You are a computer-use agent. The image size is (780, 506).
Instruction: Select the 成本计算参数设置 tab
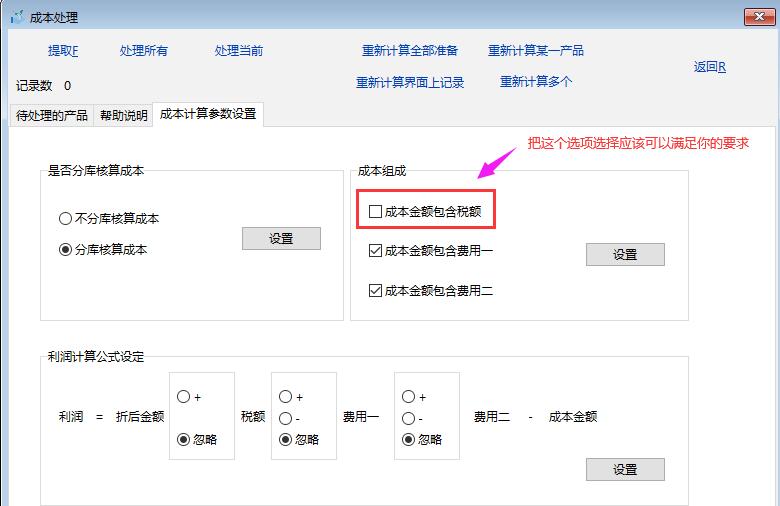[x=208, y=114]
